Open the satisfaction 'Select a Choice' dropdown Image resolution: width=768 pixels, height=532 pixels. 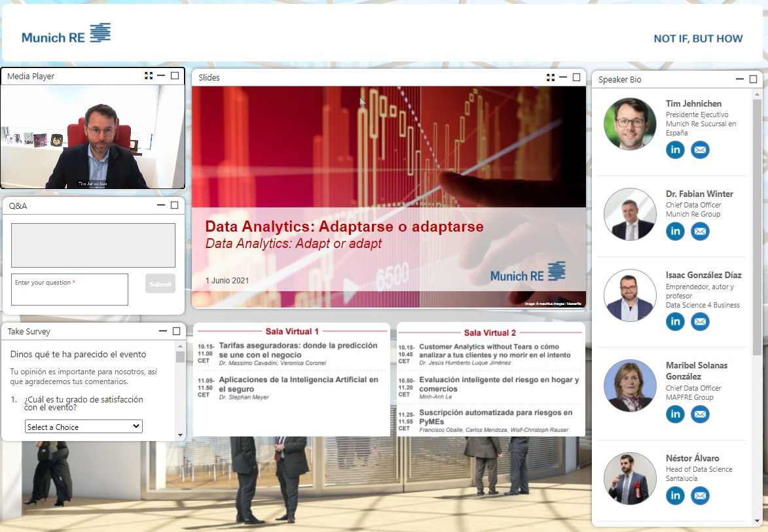click(x=83, y=427)
